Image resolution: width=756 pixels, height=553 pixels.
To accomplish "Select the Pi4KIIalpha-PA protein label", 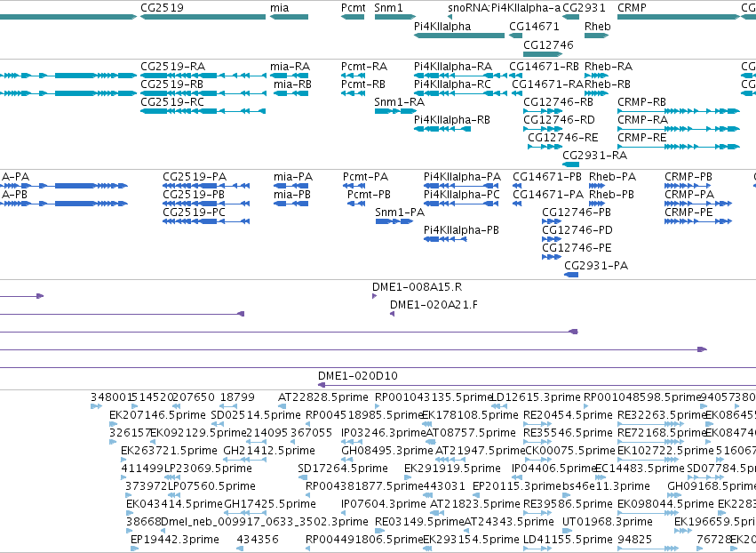I will pyautogui.click(x=462, y=177).
